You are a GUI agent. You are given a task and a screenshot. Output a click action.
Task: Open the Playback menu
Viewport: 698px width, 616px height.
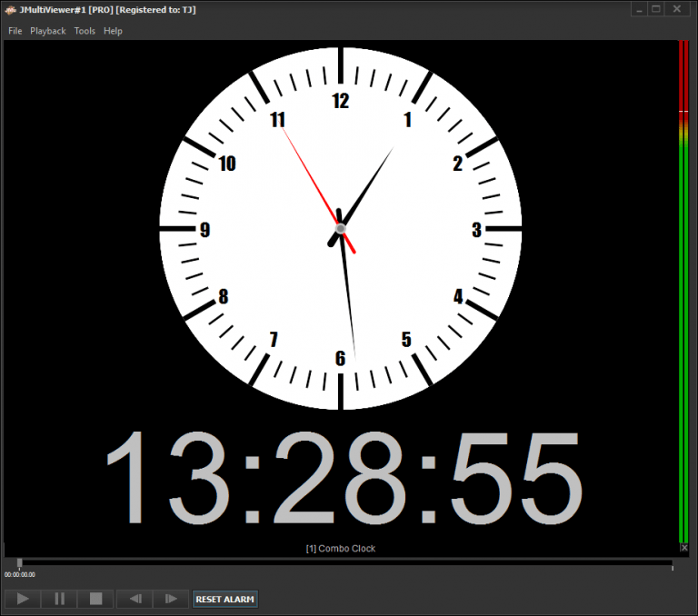click(x=47, y=31)
